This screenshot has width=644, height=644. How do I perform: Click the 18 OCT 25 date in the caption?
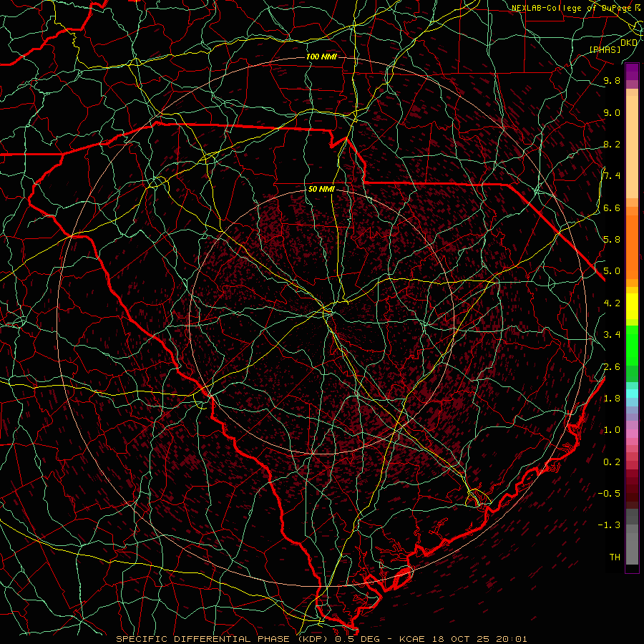coord(462,639)
